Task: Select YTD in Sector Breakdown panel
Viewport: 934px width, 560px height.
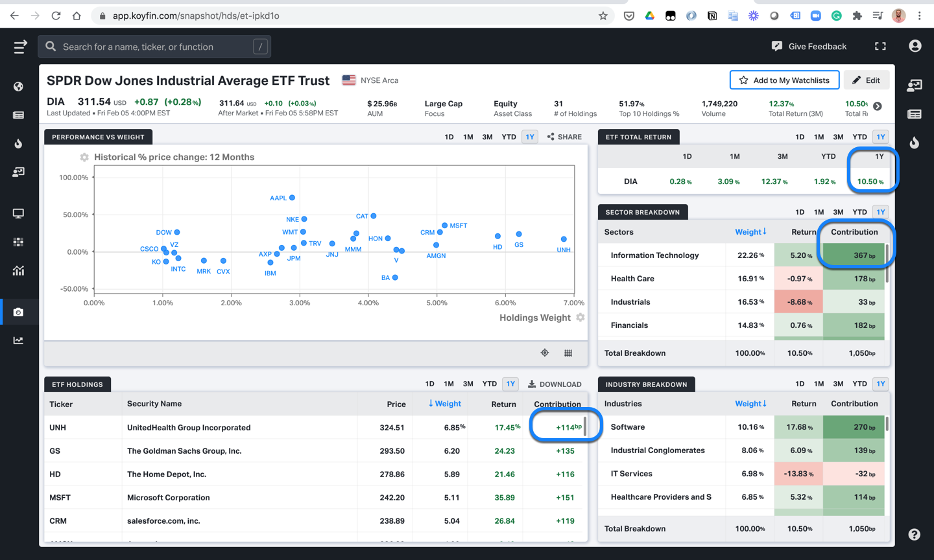Action: 859,212
